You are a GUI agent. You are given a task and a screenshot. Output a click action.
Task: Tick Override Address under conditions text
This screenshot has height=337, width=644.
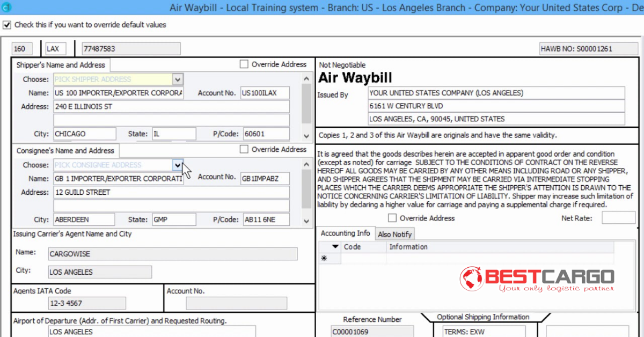pos(392,218)
